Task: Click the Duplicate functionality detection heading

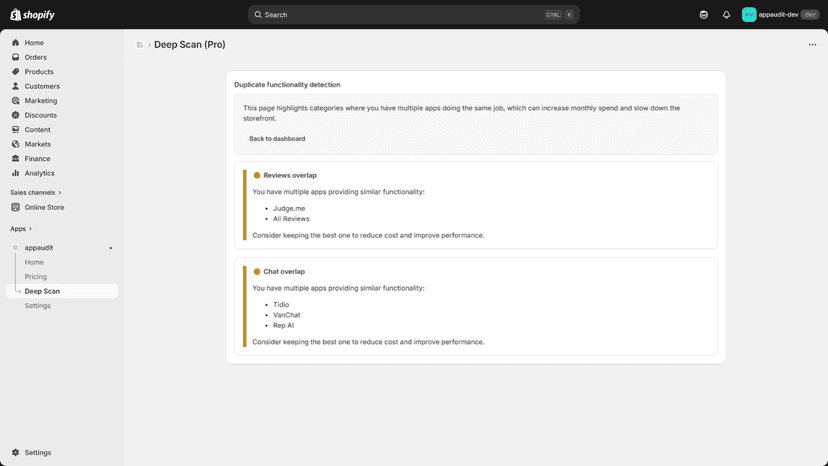Action: click(x=287, y=85)
